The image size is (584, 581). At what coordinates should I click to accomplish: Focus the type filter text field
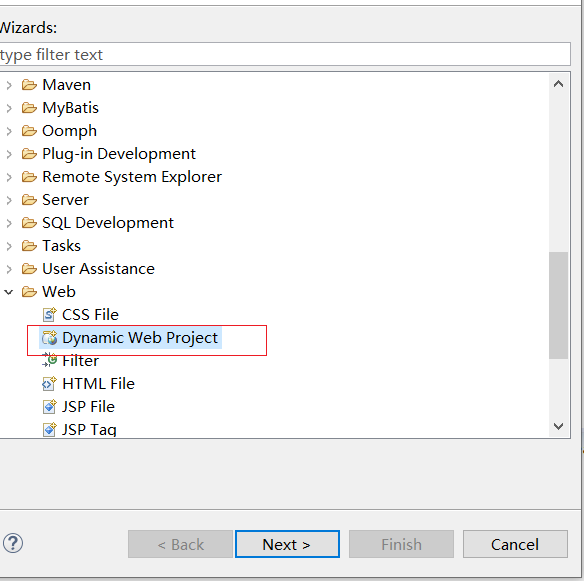point(285,54)
